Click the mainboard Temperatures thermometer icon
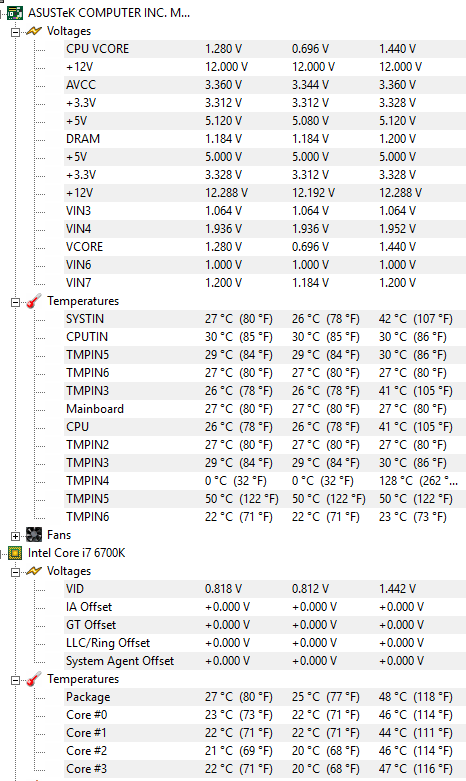 point(34,301)
